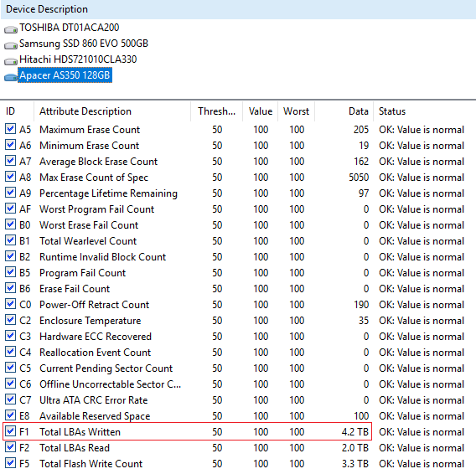Sort by the ID column header
Image resolution: width=476 pixels, height=474 pixels.
pyautogui.click(x=17, y=111)
